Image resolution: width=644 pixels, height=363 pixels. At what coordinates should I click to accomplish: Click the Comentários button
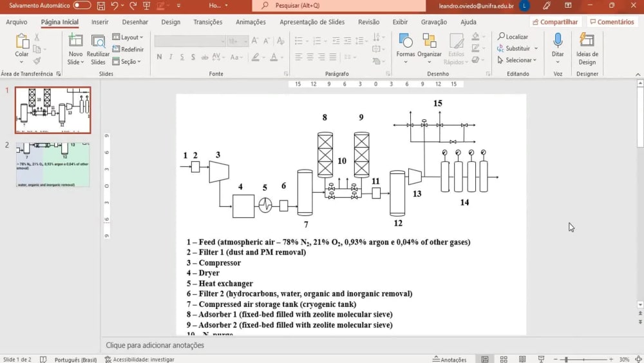click(x=612, y=22)
